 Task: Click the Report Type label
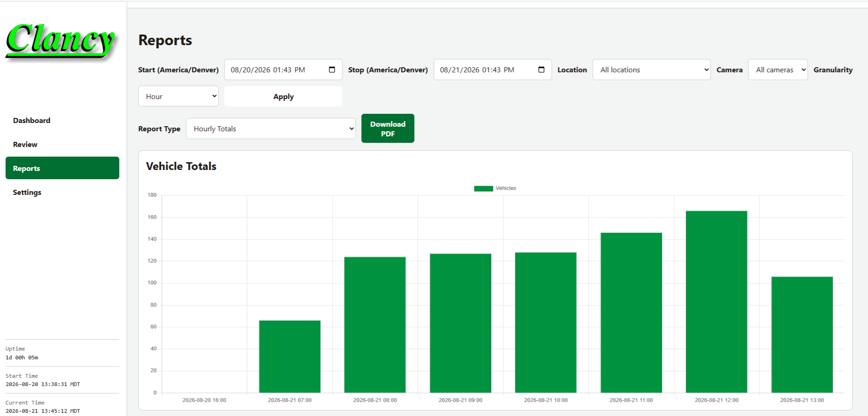click(x=159, y=129)
